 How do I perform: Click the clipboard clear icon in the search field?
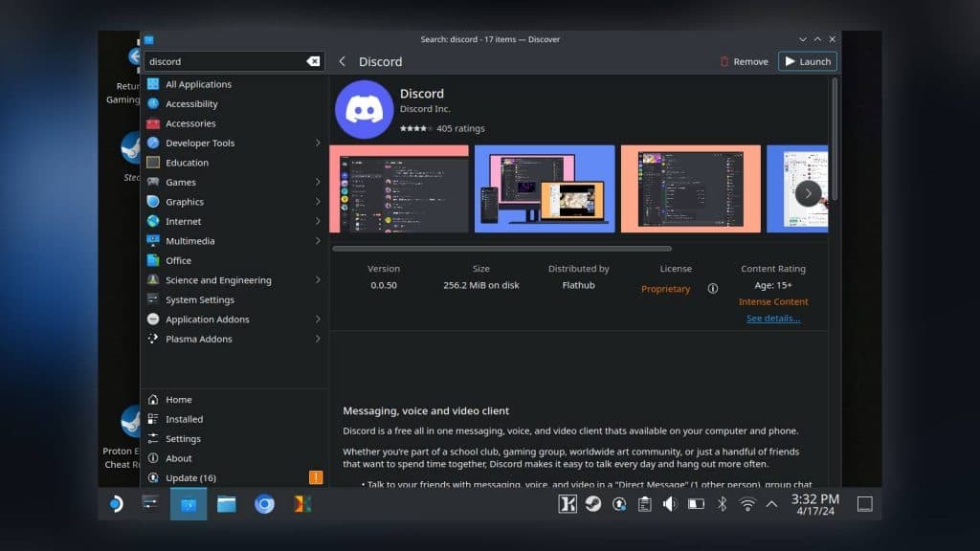(x=313, y=61)
